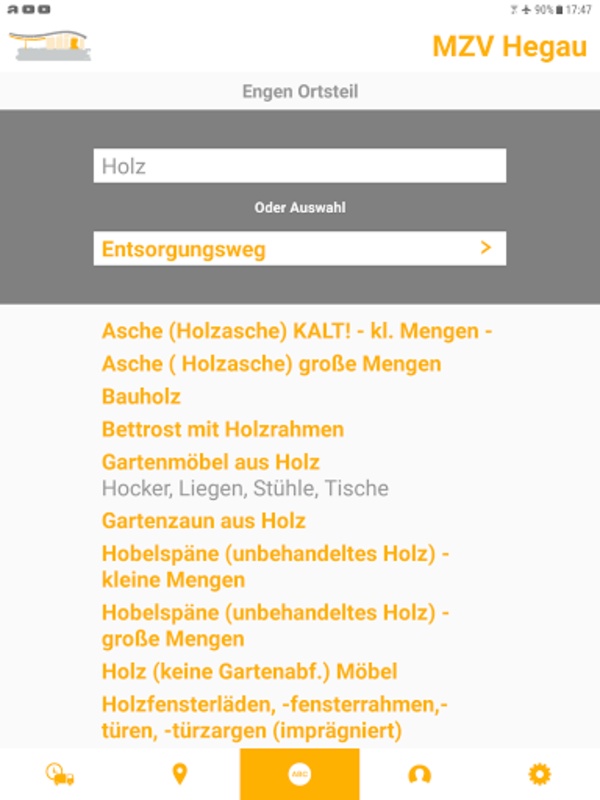Tap the Engen Ortsteil location header
Viewport: 600px width, 800px height.
coord(299,91)
